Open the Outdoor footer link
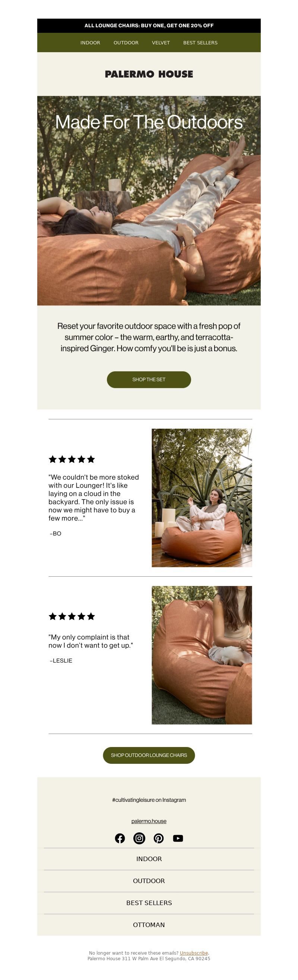 pos(149,881)
